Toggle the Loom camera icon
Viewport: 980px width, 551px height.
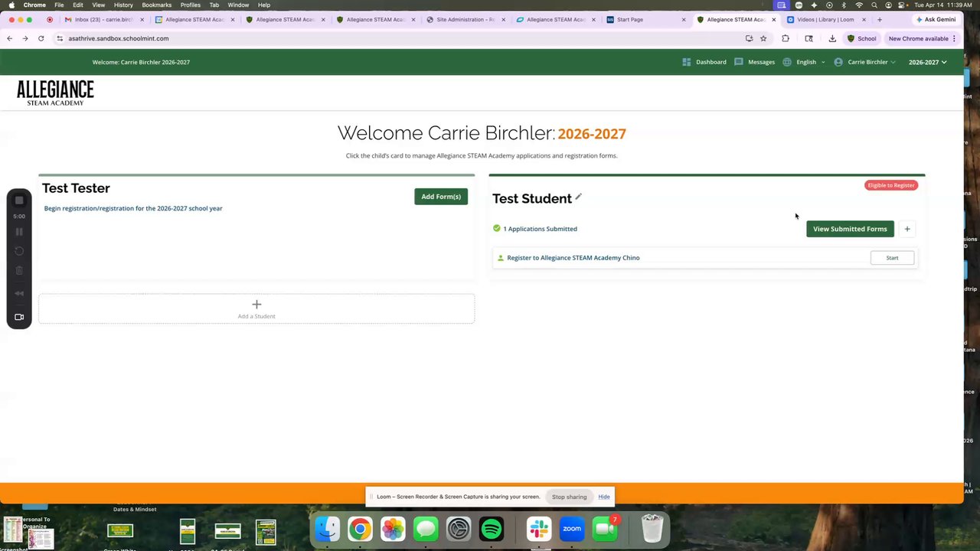[19, 317]
